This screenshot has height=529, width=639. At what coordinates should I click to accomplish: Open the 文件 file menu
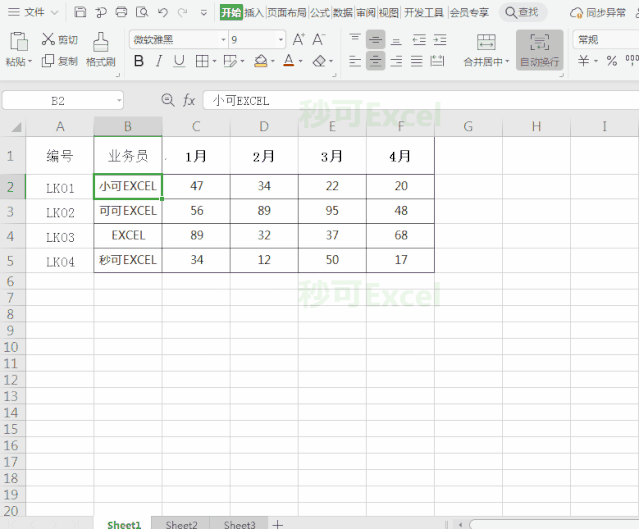[33, 12]
